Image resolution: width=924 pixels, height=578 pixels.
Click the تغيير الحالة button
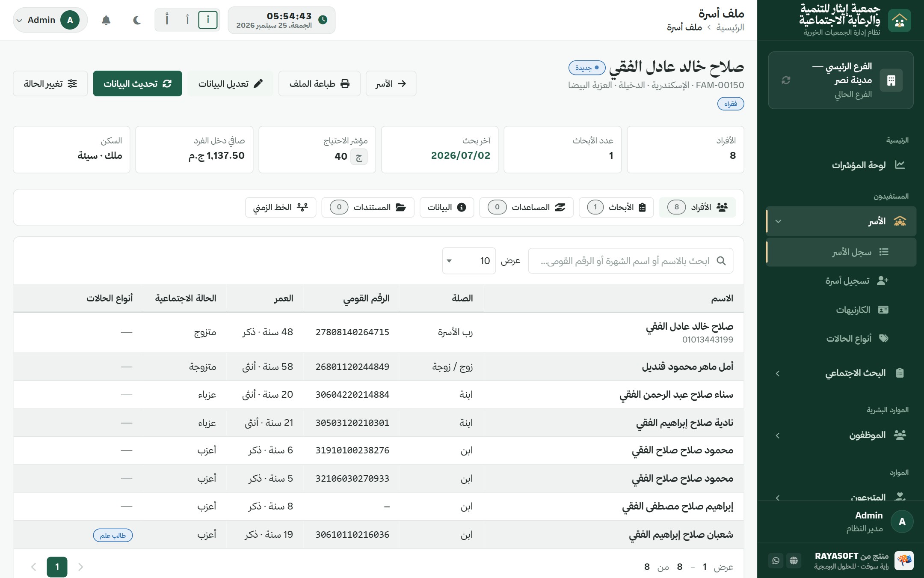[x=50, y=83]
